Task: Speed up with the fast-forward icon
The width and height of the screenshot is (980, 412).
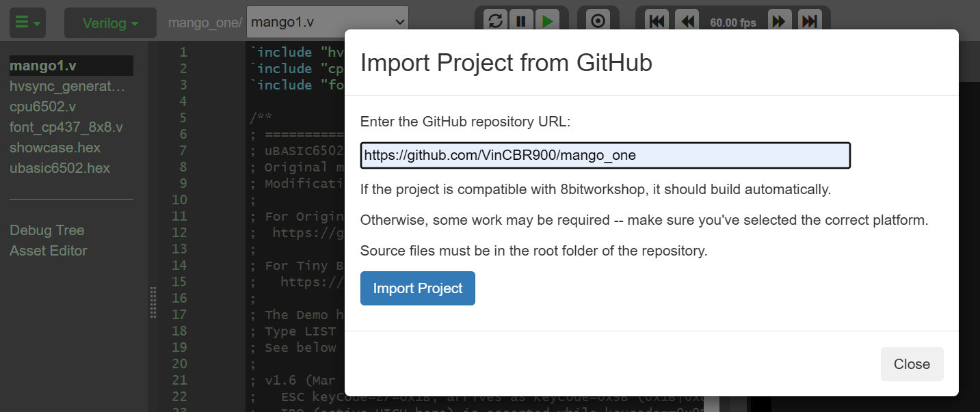Action: [x=779, y=21]
